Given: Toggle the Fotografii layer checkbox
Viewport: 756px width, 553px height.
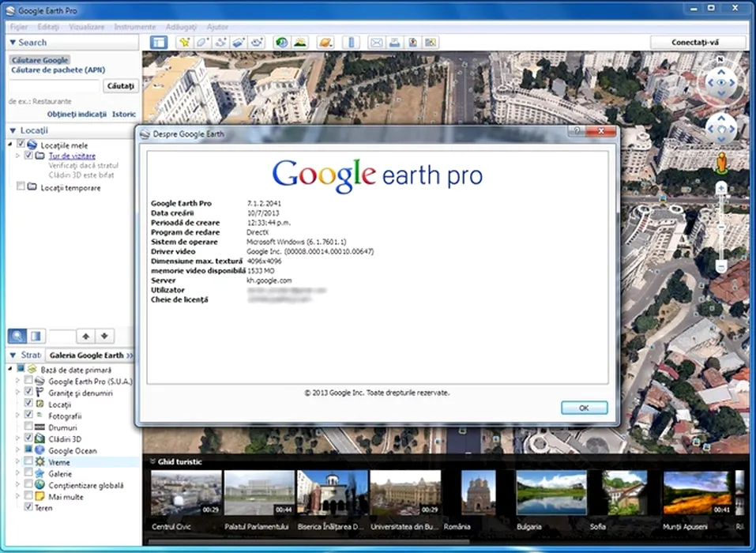Looking at the screenshot, I should (28, 415).
